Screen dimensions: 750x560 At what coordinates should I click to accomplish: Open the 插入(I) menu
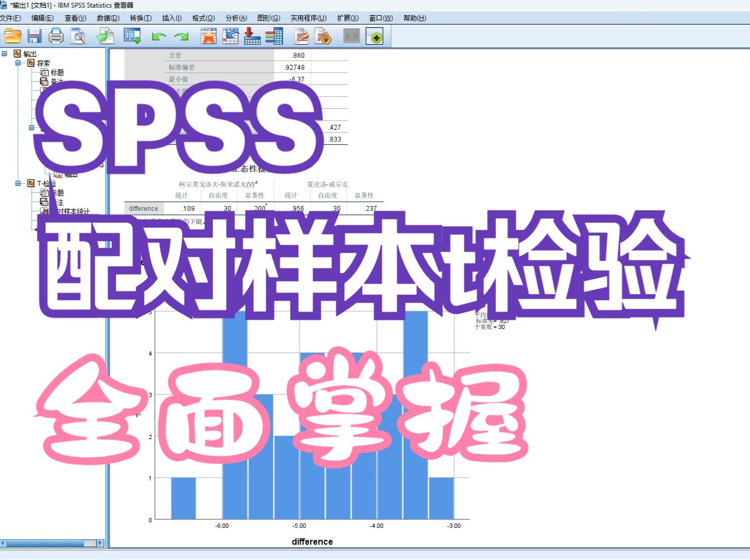tap(172, 18)
